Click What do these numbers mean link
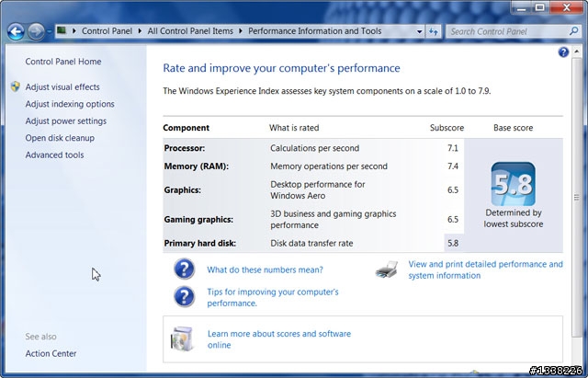Screen dimensions: 588x378 click(265, 269)
